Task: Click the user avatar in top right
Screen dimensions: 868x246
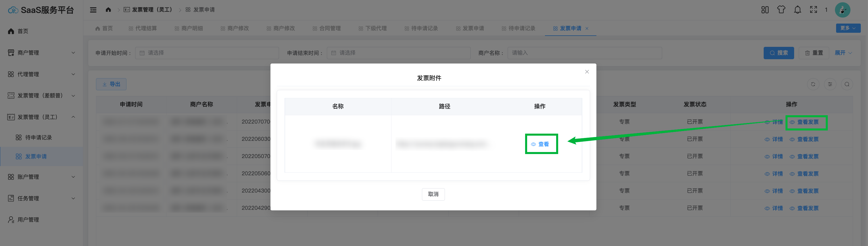Action: (x=842, y=10)
